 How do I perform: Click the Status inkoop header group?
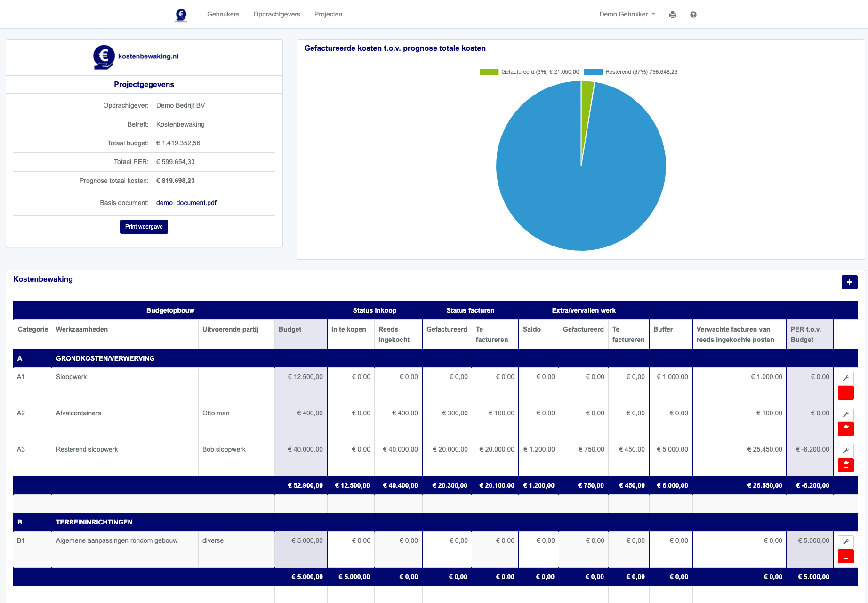(375, 310)
